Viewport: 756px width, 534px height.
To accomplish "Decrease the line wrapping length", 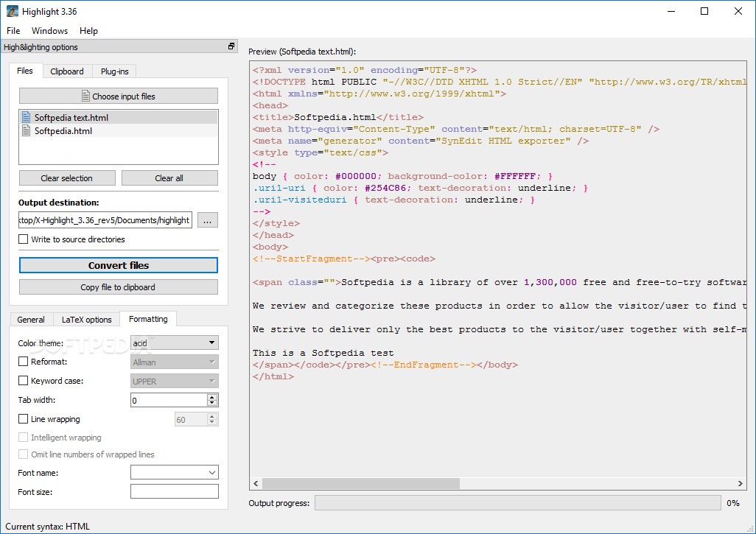I will coord(212,422).
